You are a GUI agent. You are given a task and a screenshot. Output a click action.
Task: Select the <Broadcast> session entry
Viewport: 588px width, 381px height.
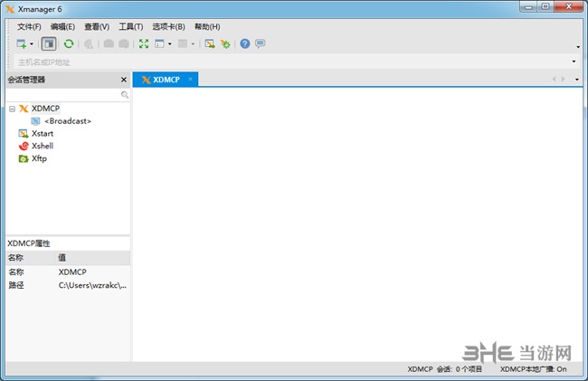(68, 120)
